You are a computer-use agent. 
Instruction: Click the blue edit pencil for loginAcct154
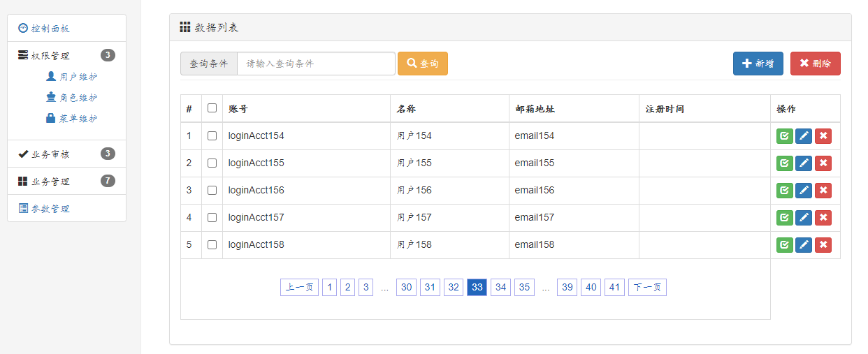804,135
